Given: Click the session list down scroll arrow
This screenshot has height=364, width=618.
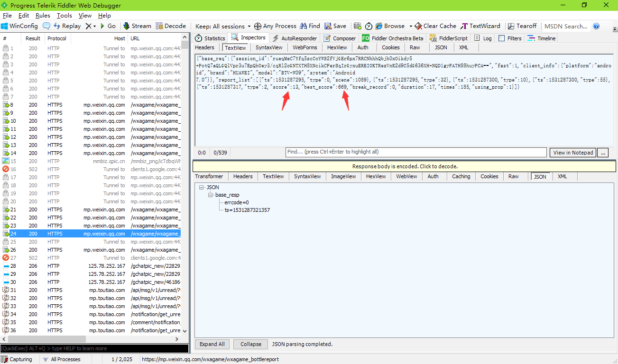Looking at the screenshot, I should click(x=185, y=332).
